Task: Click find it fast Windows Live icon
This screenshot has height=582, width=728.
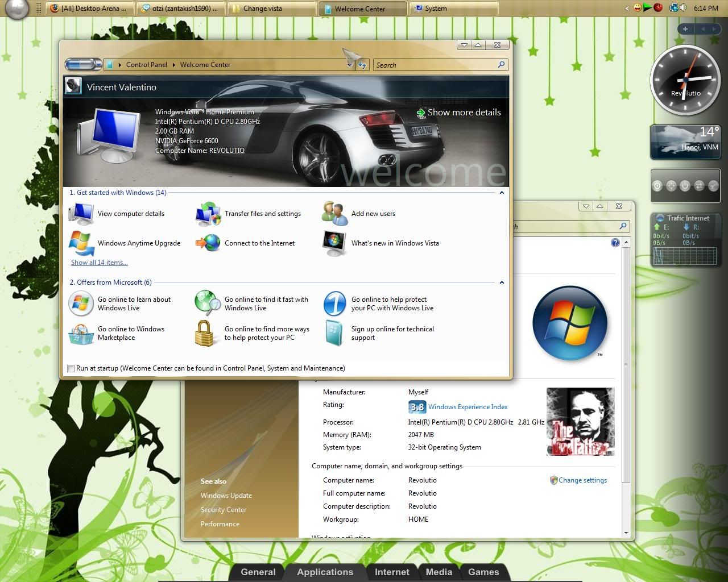Action: pos(208,304)
